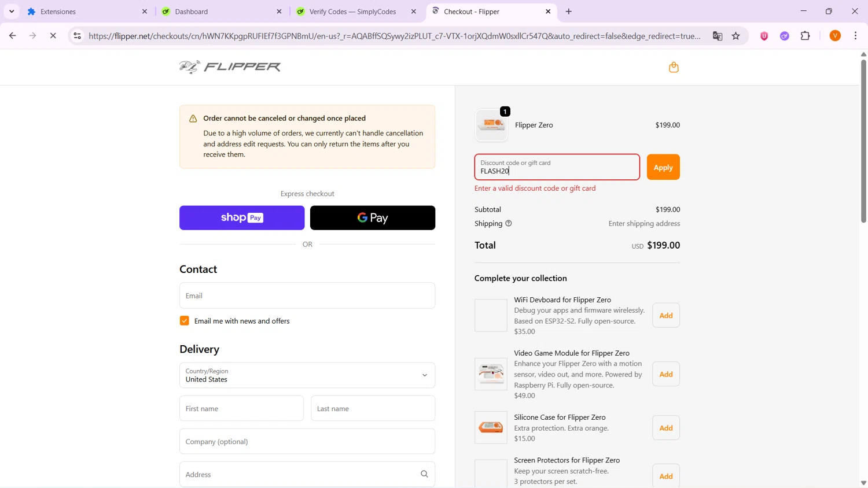Open the shopping bag cart icon
This screenshot has width=868, height=488.
click(x=674, y=67)
